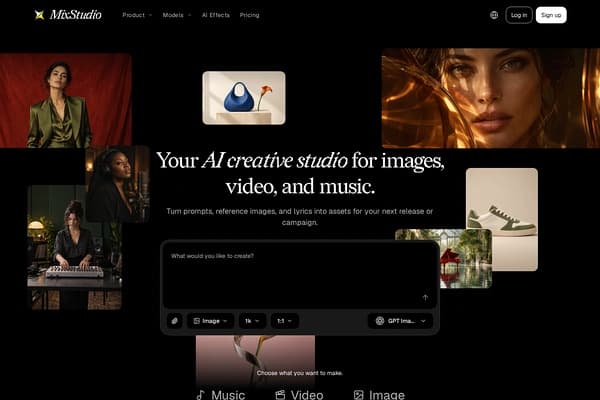Click the golden portrait image
This screenshot has height=400, width=600.
click(491, 98)
